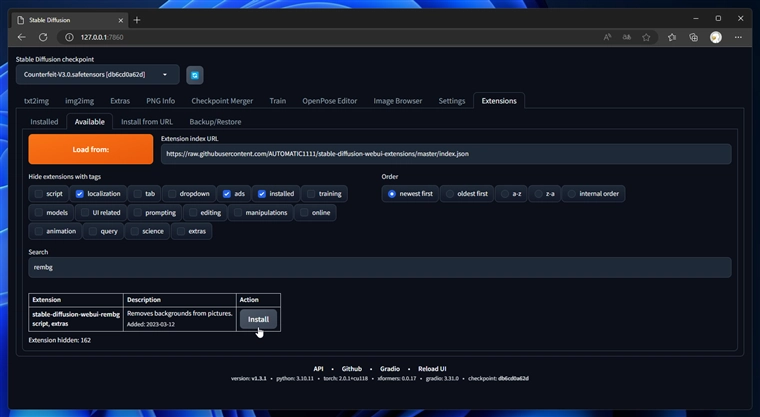
Task: Switch to the img2img tab
Action: coord(79,101)
